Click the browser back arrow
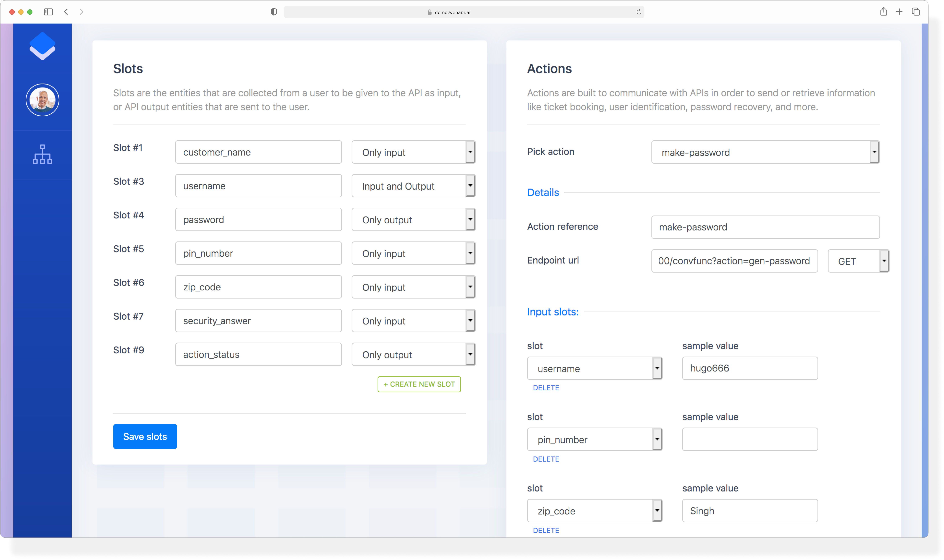This screenshot has height=560, width=944. tap(66, 12)
